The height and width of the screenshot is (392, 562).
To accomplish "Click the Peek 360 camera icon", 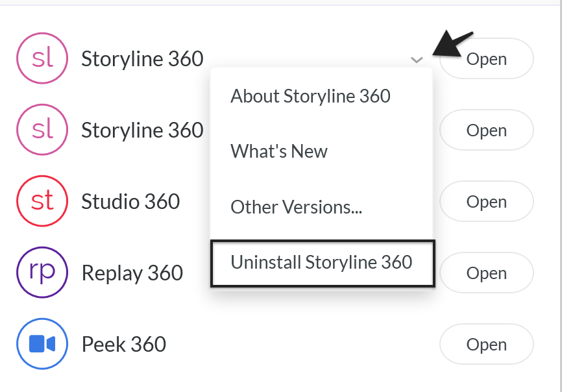I will pos(42,344).
